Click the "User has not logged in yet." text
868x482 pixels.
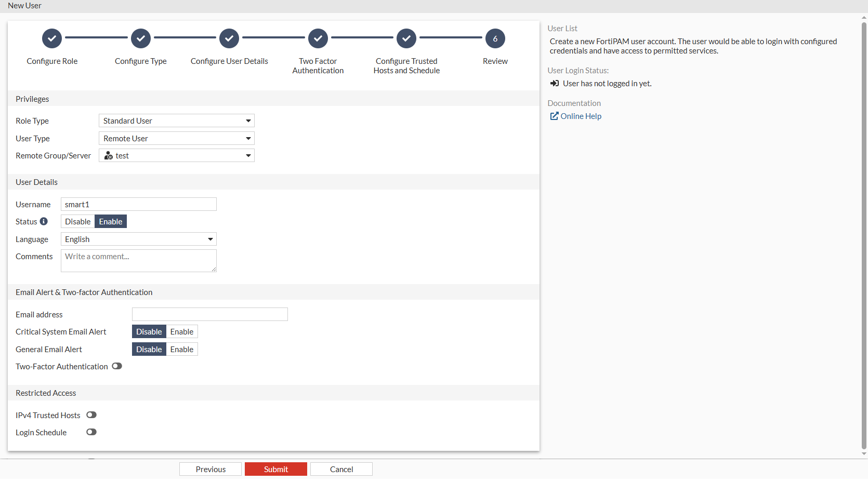607,84
